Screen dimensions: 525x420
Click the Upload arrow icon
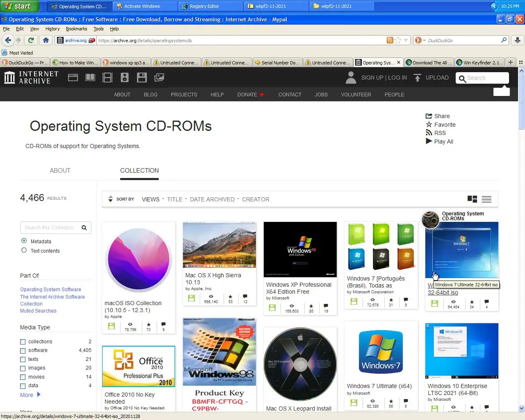[418, 78]
